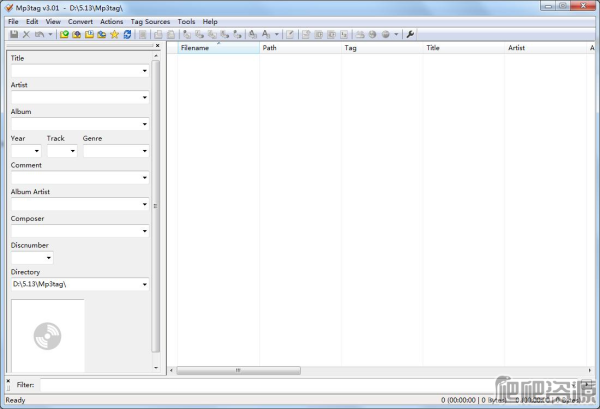Open Options with the wrench icon

(410, 35)
